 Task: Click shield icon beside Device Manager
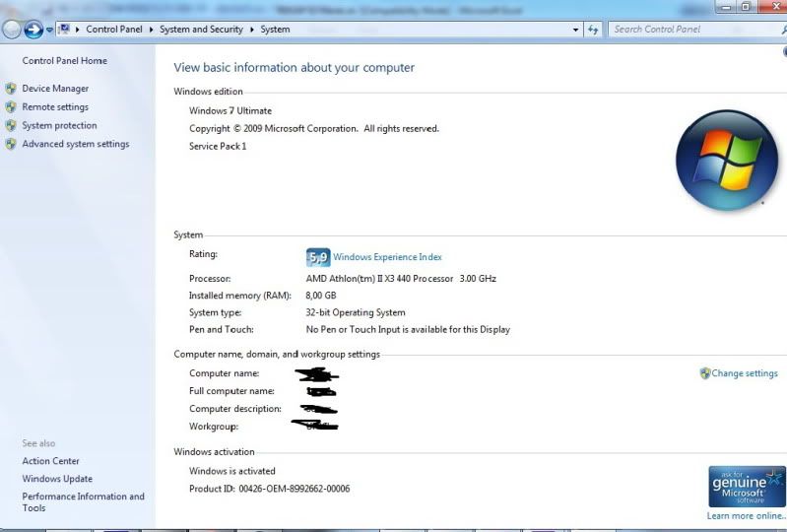point(11,89)
